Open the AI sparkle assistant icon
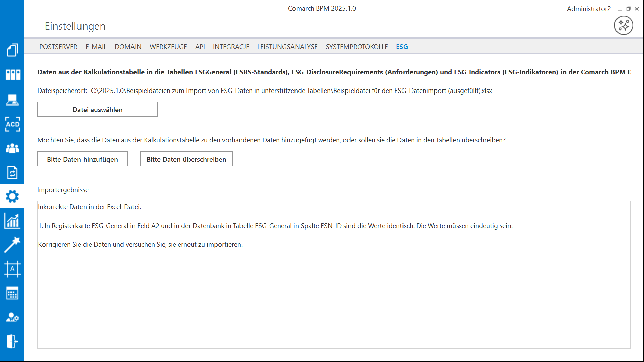This screenshot has height=362, width=644. click(624, 25)
